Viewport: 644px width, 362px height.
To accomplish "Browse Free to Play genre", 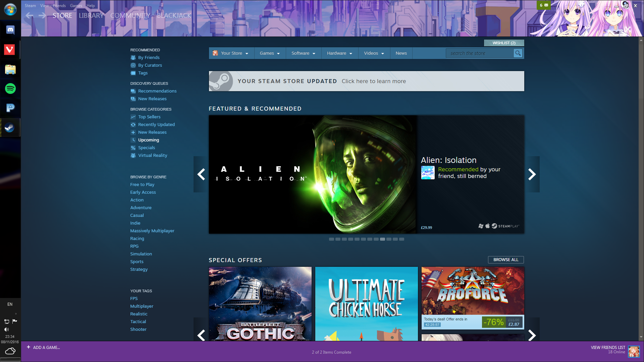I will pos(142,185).
